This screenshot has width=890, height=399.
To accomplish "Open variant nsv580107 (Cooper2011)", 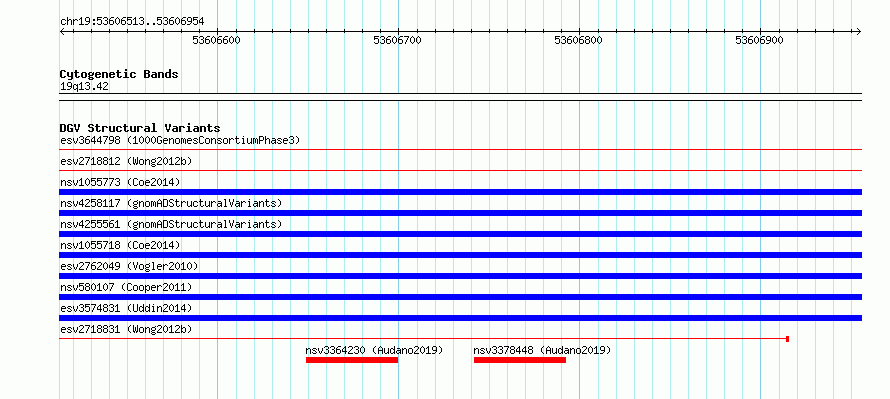I will (x=126, y=287).
